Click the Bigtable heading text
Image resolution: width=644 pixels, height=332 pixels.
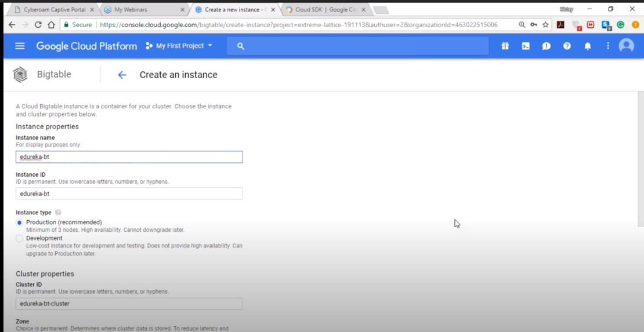pyautogui.click(x=54, y=74)
